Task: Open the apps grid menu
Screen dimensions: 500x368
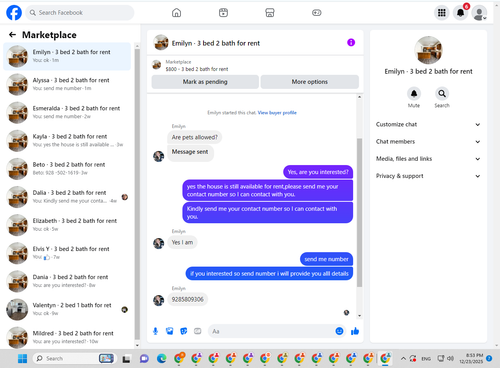Action: point(442,13)
